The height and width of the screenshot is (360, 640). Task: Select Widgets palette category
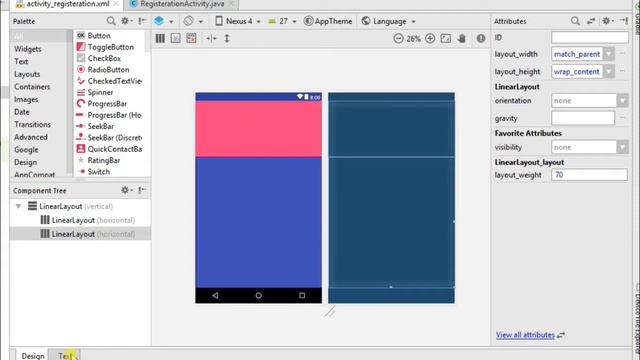pyautogui.click(x=28, y=49)
